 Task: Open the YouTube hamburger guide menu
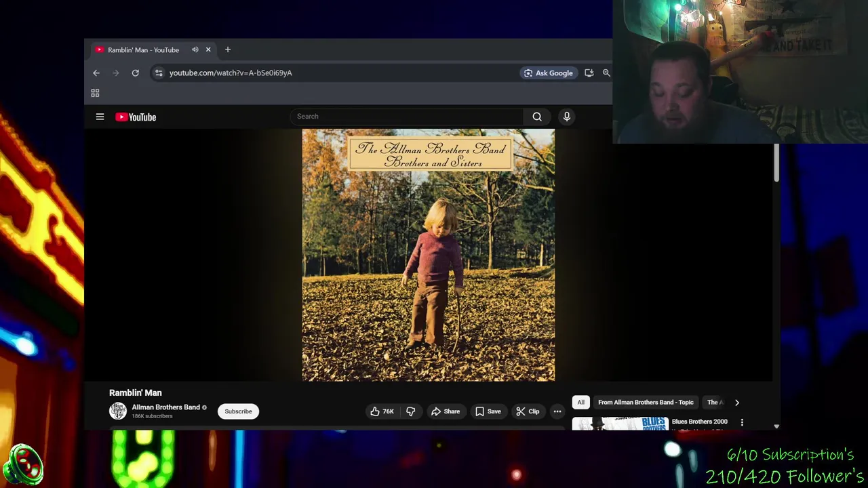click(100, 117)
